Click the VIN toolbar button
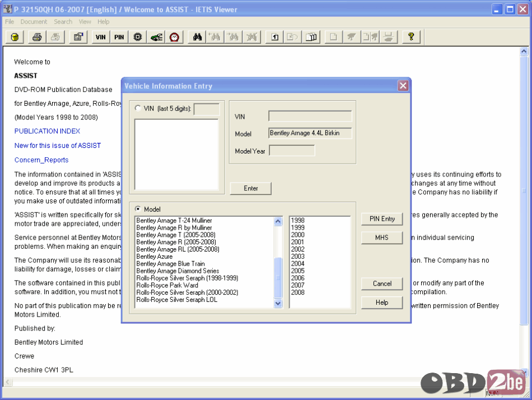 click(101, 37)
